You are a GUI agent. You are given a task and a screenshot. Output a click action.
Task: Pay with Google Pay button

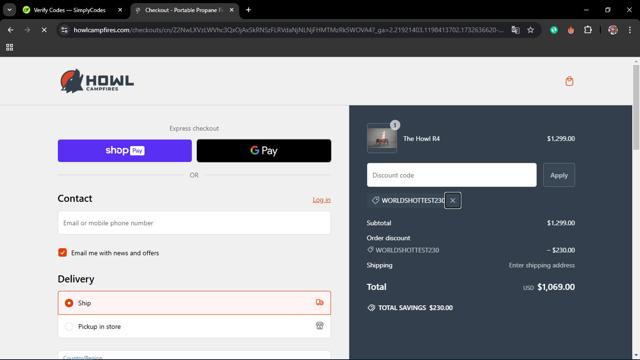[264, 151]
